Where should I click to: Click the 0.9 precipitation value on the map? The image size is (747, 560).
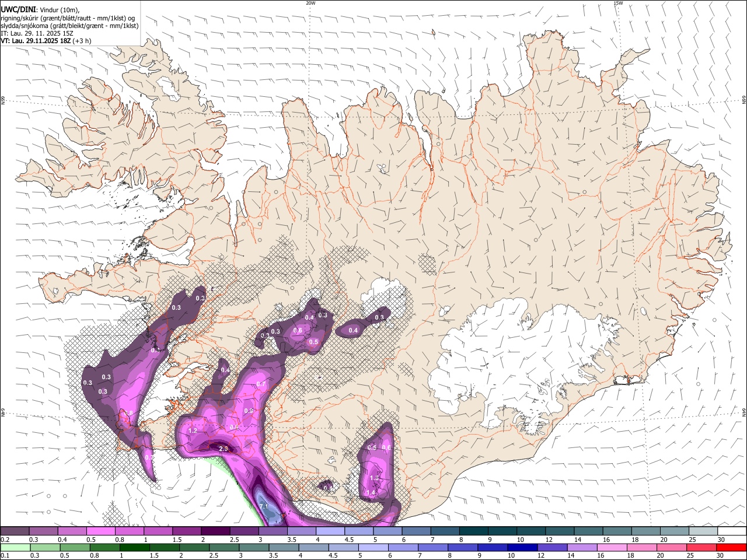[249, 411]
